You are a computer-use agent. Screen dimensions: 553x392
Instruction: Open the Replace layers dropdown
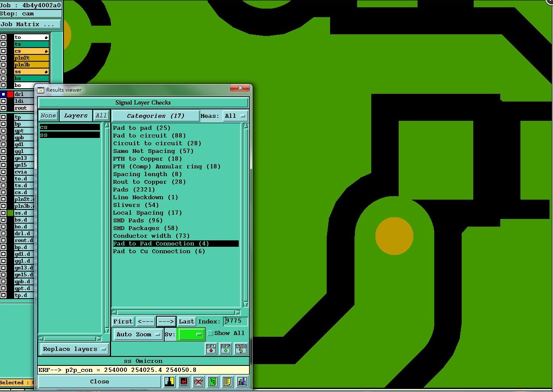tap(74, 349)
